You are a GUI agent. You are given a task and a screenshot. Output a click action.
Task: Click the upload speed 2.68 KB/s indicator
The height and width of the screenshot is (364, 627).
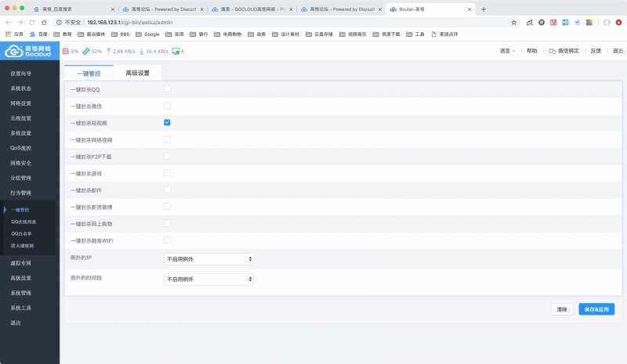(x=121, y=51)
